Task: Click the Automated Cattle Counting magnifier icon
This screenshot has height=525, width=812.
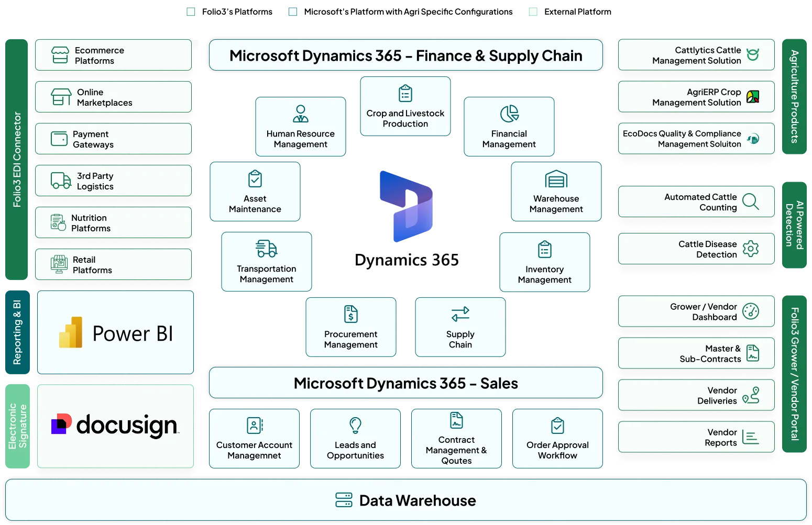Action: [x=750, y=202]
